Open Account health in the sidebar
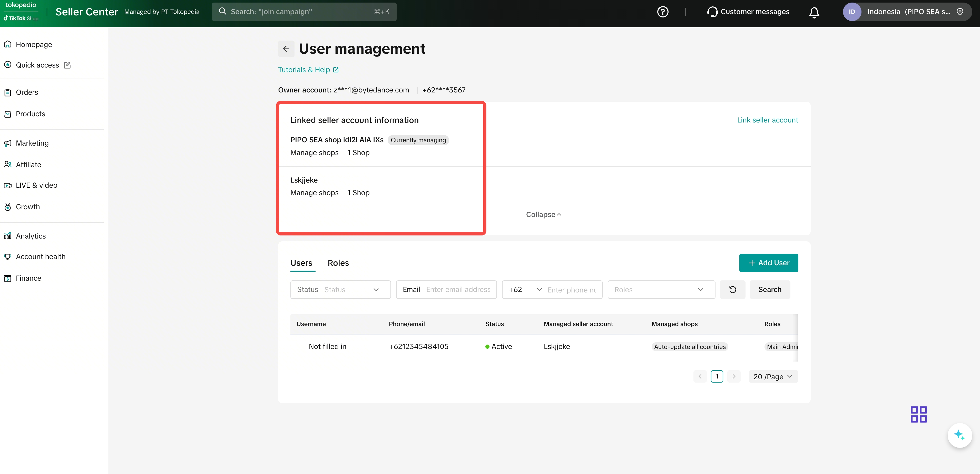Screen dimensions: 980x474 click(40, 257)
